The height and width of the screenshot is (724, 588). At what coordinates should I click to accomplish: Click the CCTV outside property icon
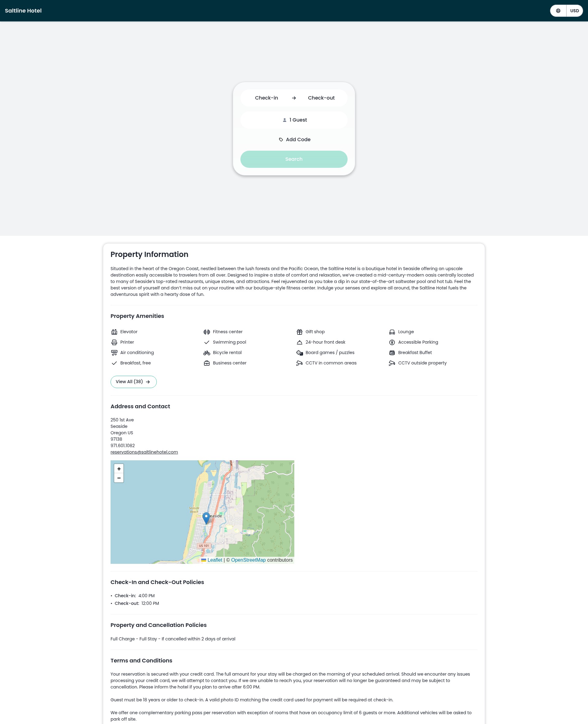pos(392,363)
